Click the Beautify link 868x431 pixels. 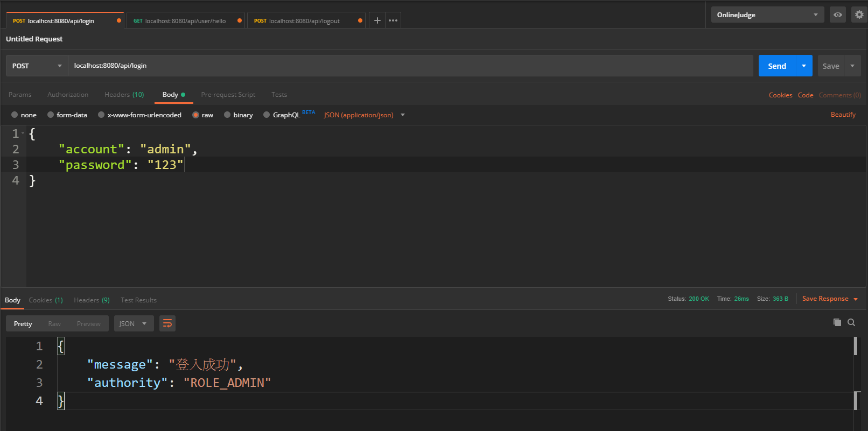[x=843, y=115]
